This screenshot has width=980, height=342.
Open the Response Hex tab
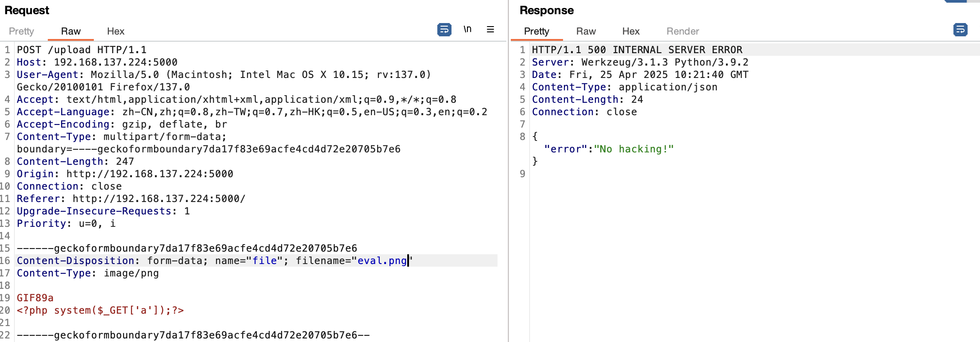pyautogui.click(x=631, y=31)
